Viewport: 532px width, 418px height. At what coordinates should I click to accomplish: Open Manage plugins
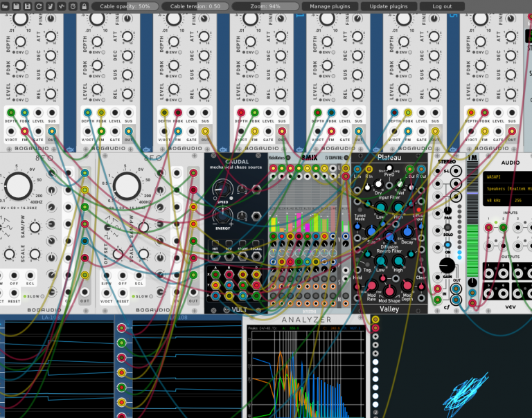[330, 6]
